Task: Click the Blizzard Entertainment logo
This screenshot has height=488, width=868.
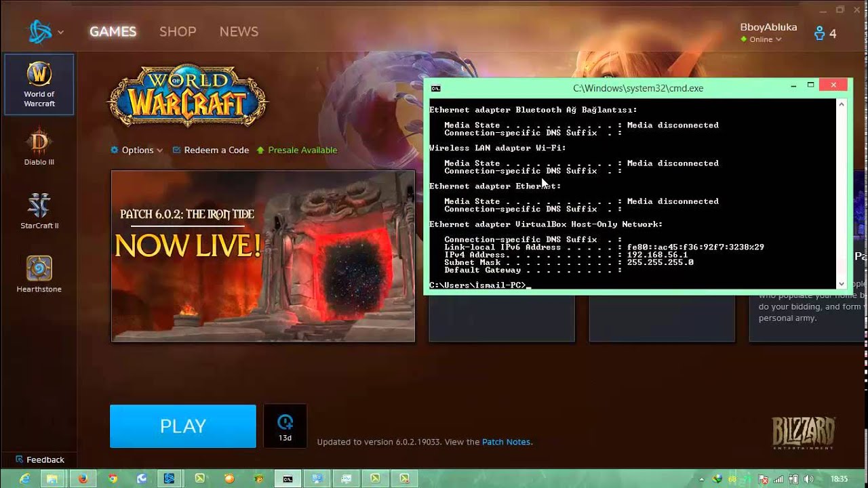Action: (804, 433)
